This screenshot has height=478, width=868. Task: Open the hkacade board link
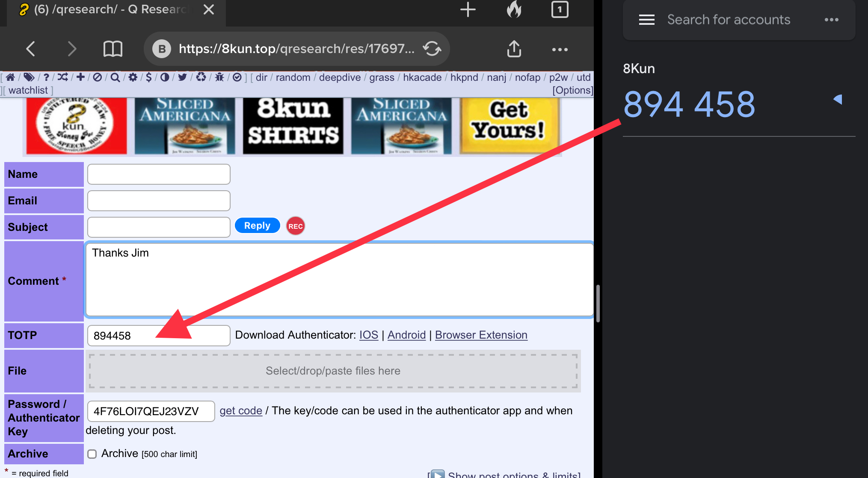click(x=422, y=77)
